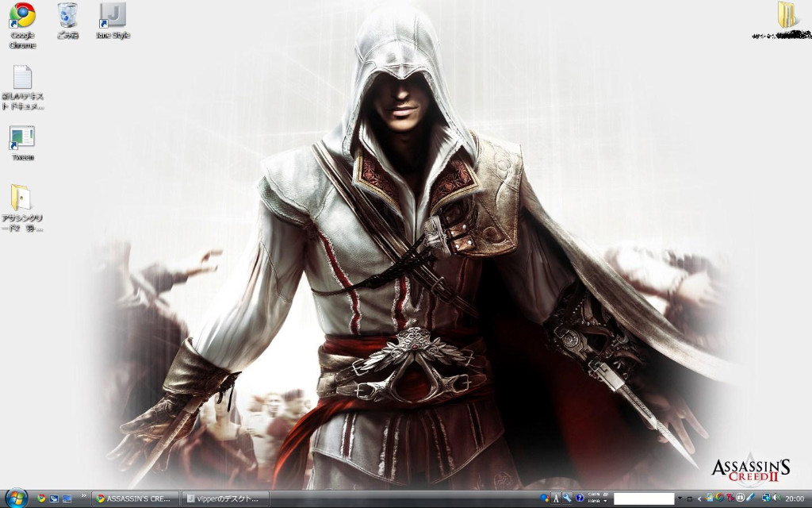The height and width of the screenshot is (508, 812).
Task: Switch to the vipperのデスクト... taskbar window
Action: point(226,498)
